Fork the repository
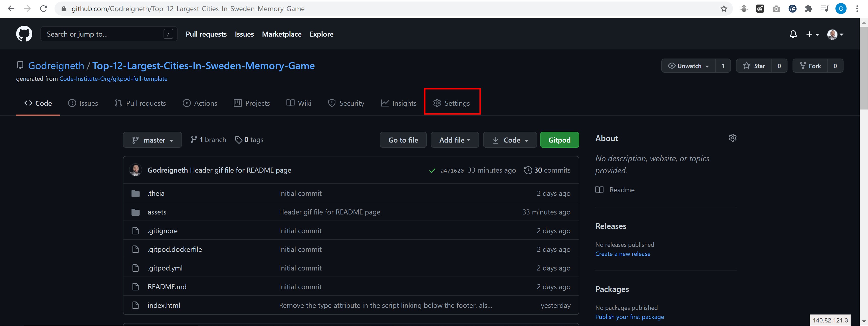This screenshot has height=326, width=868. (x=810, y=66)
